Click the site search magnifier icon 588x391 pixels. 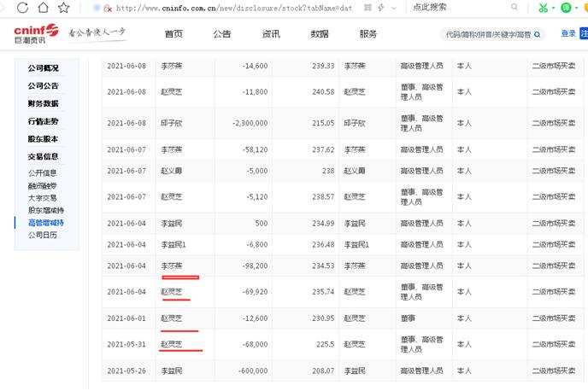point(537,34)
